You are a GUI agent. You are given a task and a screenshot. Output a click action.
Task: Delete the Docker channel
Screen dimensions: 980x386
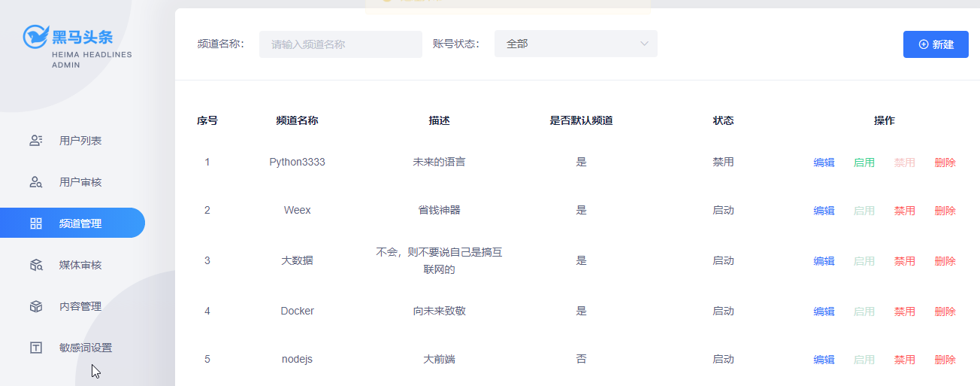pyautogui.click(x=945, y=312)
